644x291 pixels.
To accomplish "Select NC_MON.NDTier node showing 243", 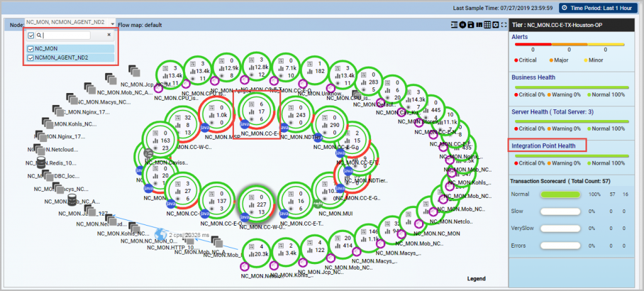I will [296, 116].
